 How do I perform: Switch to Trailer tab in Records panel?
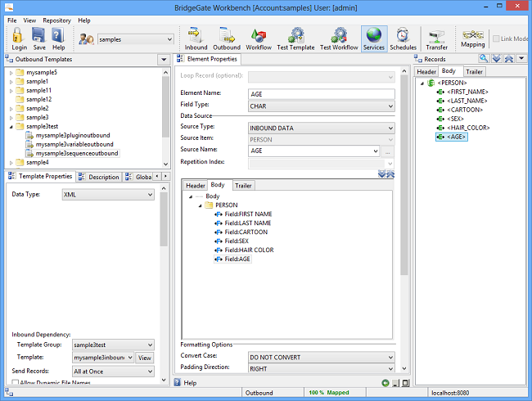474,72
